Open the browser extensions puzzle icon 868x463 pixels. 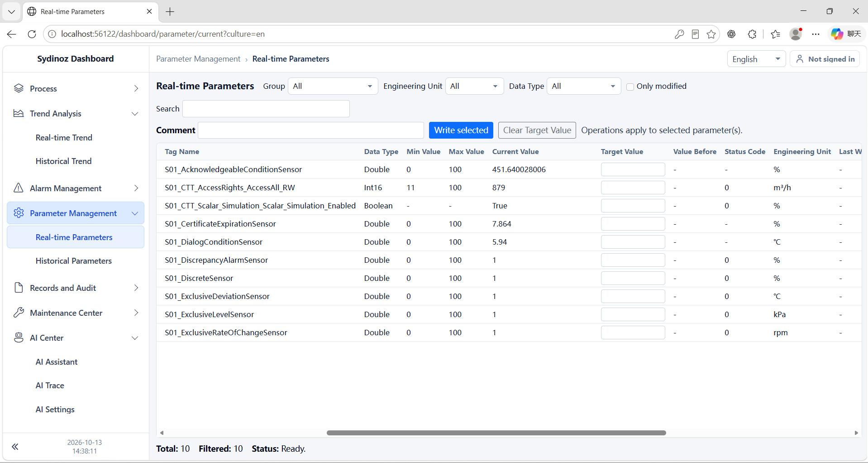752,34
